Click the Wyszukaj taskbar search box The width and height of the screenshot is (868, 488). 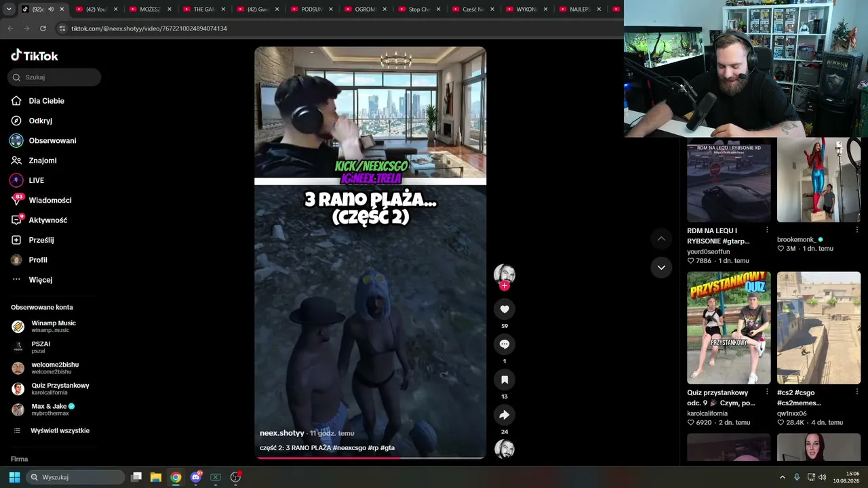[x=75, y=477]
